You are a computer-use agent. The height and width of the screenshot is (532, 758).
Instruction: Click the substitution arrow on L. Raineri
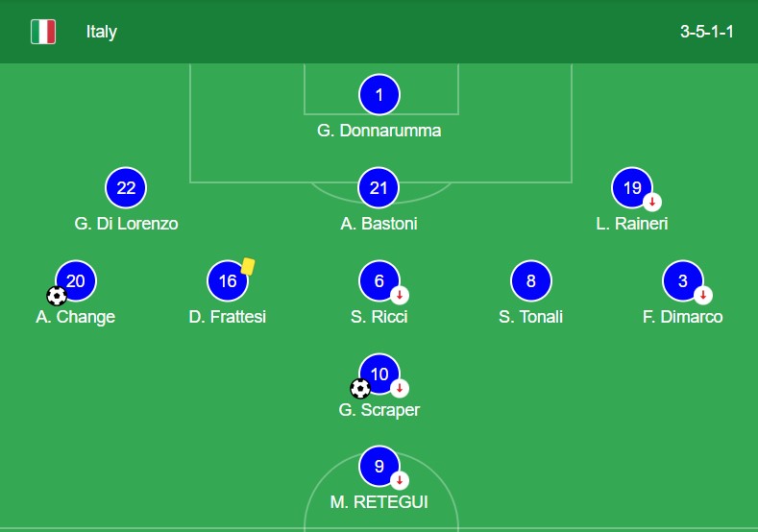(x=652, y=202)
